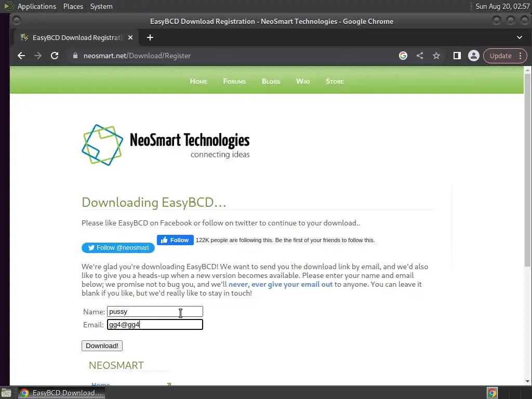Open the Wiki nav link
Screen dimensions: 532x399
(x=303, y=82)
